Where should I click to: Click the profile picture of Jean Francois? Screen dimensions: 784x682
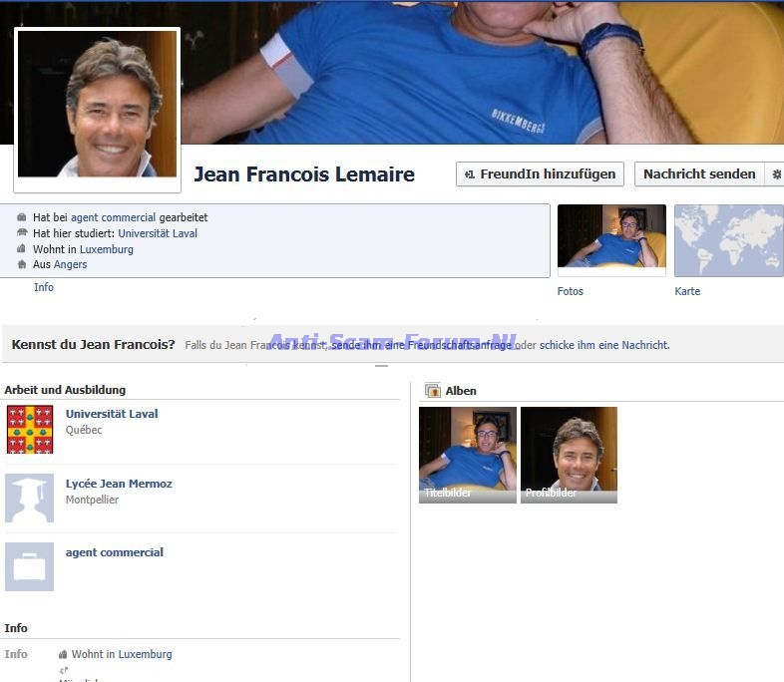pos(97,105)
